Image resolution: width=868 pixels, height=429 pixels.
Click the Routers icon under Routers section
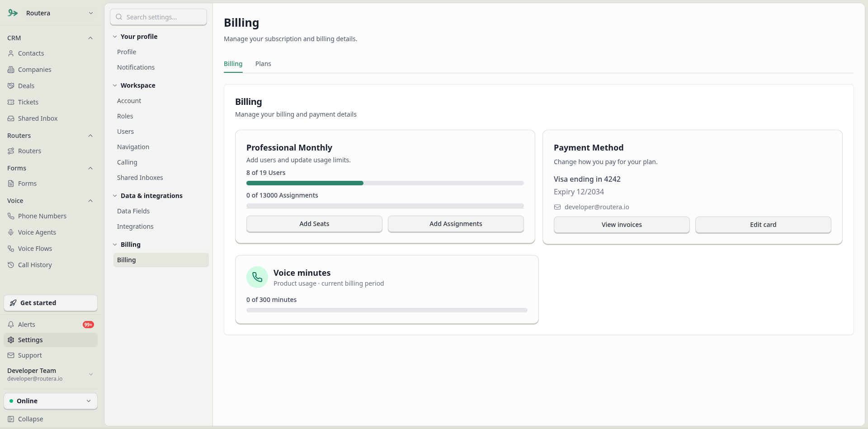[11, 151]
